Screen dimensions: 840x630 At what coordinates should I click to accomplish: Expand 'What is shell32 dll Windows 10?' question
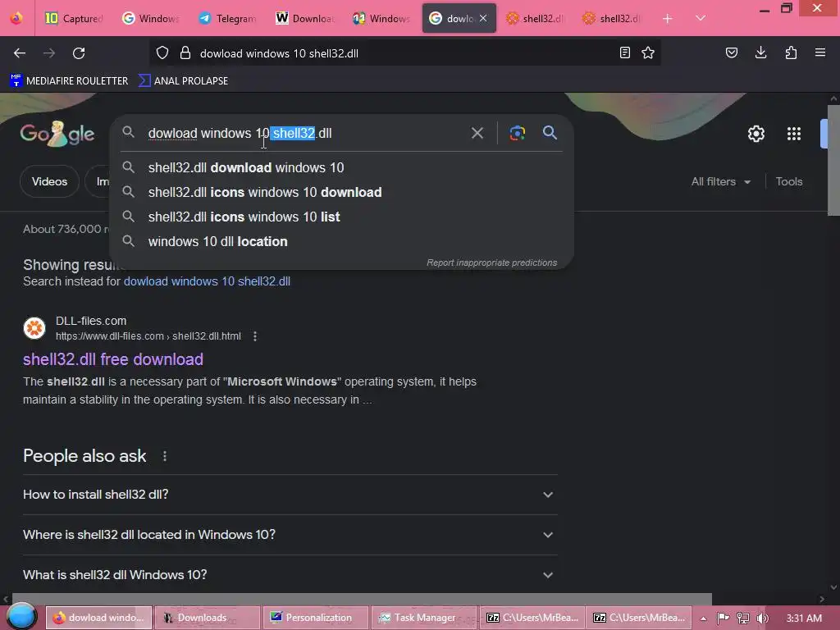pos(290,575)
